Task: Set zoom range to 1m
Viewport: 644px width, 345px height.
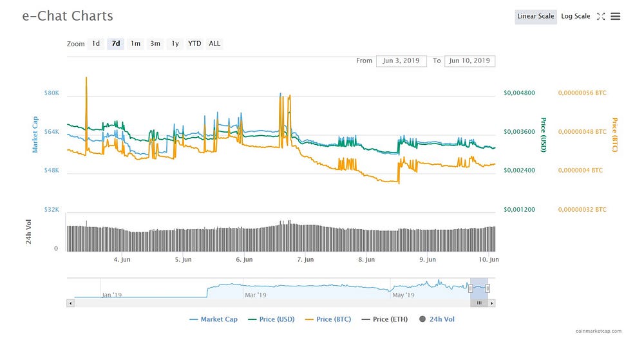Action: pyautogui.click(x=135, y=44)
